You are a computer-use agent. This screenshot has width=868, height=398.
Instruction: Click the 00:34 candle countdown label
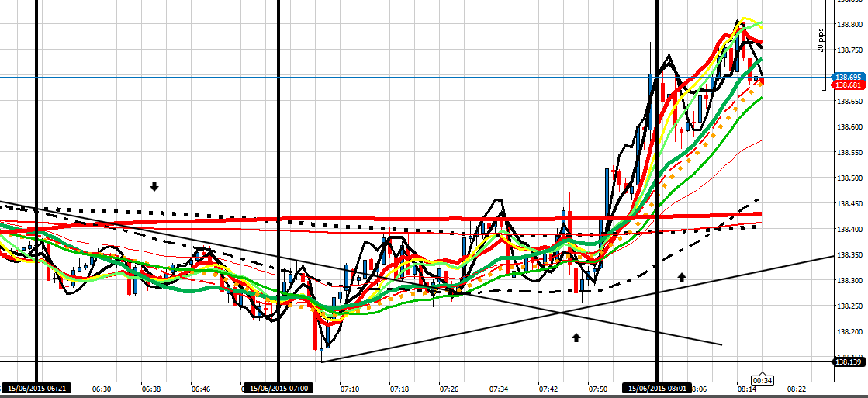[x=763, y=380]
